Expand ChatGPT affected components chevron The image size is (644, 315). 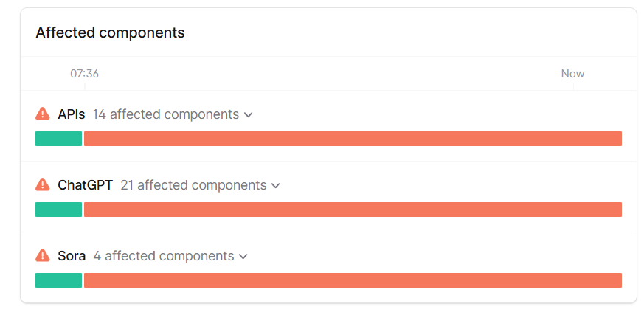[276, 186]
